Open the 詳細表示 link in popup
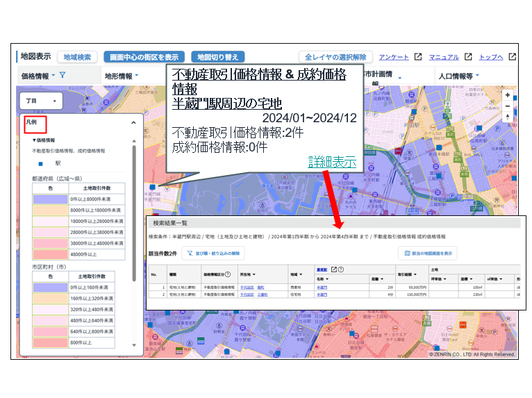The width and height of the screenshot is (532, 398). tap(332, 161)
